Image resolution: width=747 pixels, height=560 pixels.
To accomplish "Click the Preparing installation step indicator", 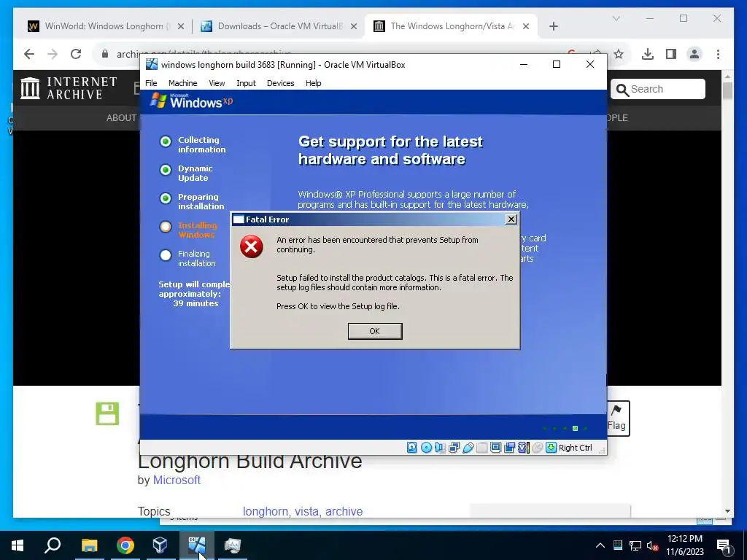I will [x=166, y=198].
